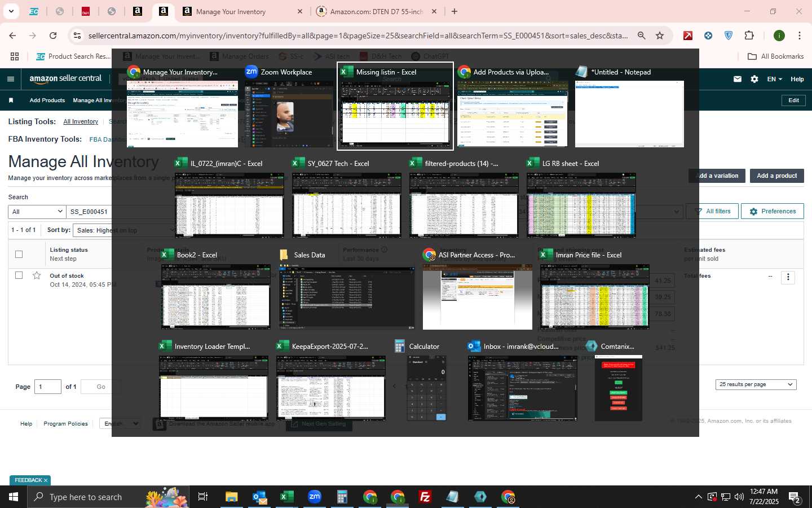
Task: Bookmark this page with star icon
Action: tap(660, 36)
